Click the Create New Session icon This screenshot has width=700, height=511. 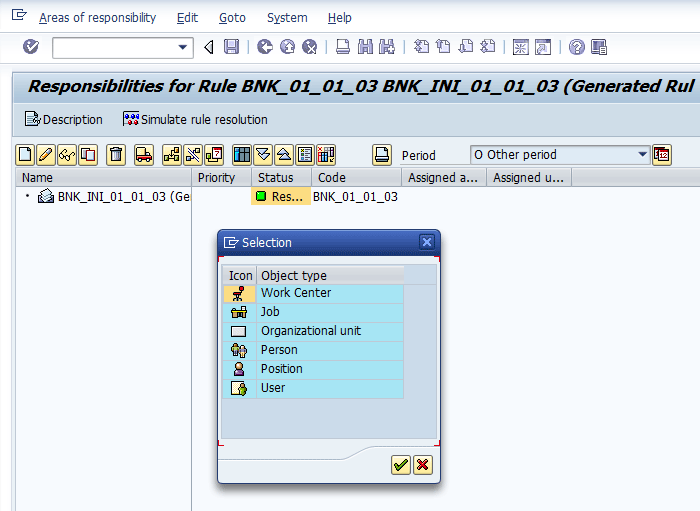(x=521, y=46)
